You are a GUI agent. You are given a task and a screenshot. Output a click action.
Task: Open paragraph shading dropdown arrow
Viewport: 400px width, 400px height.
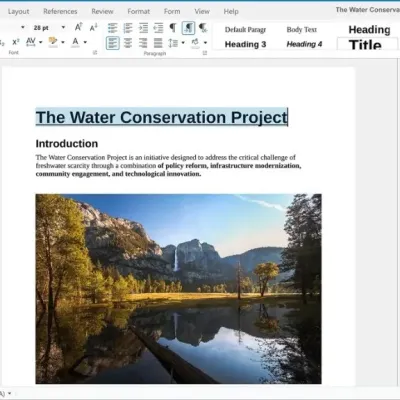coord(205,43)
